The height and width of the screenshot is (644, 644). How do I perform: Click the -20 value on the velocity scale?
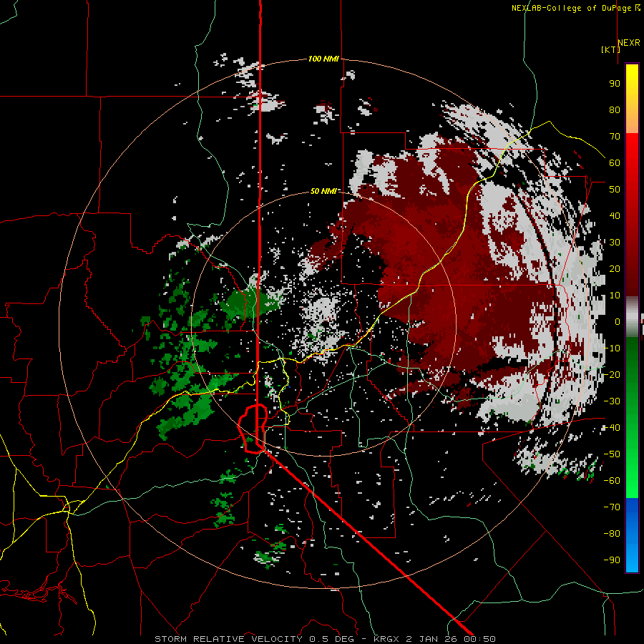point(612,374)
